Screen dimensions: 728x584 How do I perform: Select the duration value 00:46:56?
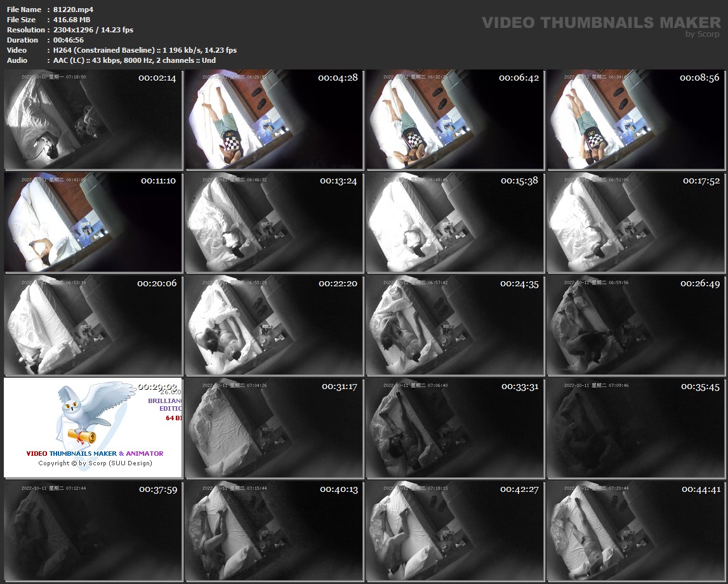coord(69,40)
